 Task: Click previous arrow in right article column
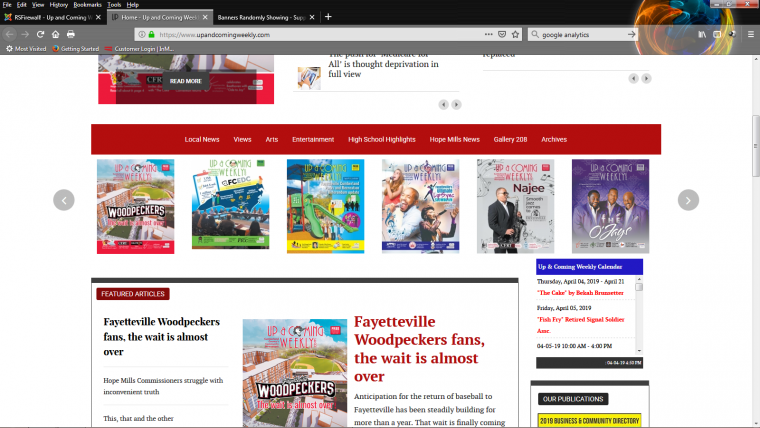[x=633, y=79]
